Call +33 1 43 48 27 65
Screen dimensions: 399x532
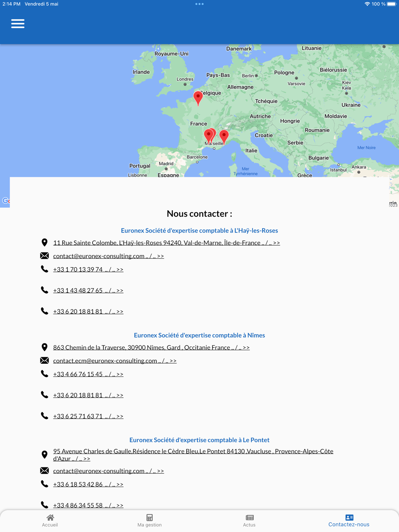(x=88, y=290)
